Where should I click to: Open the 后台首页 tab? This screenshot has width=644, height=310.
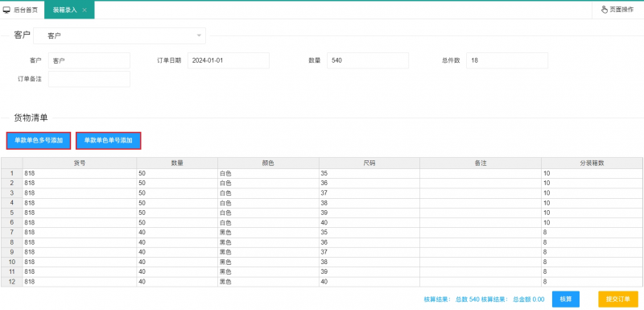click(x=23, y=10)
